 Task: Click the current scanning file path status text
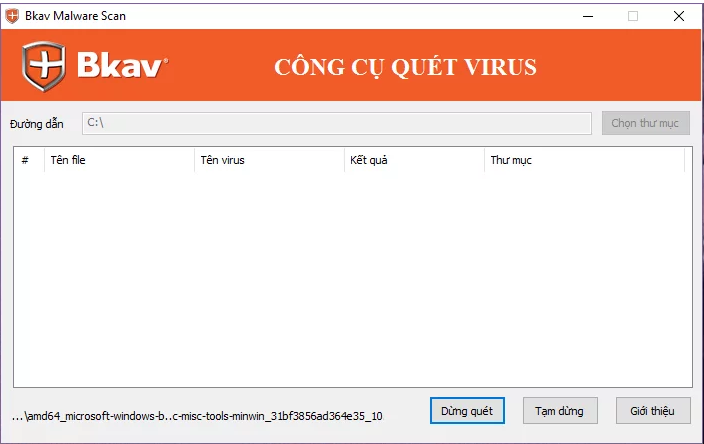click(197, 416)
